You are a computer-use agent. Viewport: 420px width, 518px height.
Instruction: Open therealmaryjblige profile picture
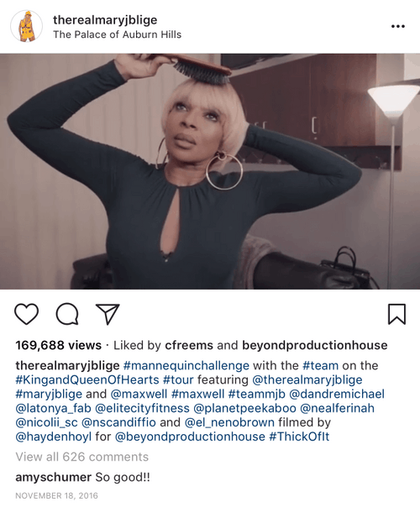click(x=26, y=26)
